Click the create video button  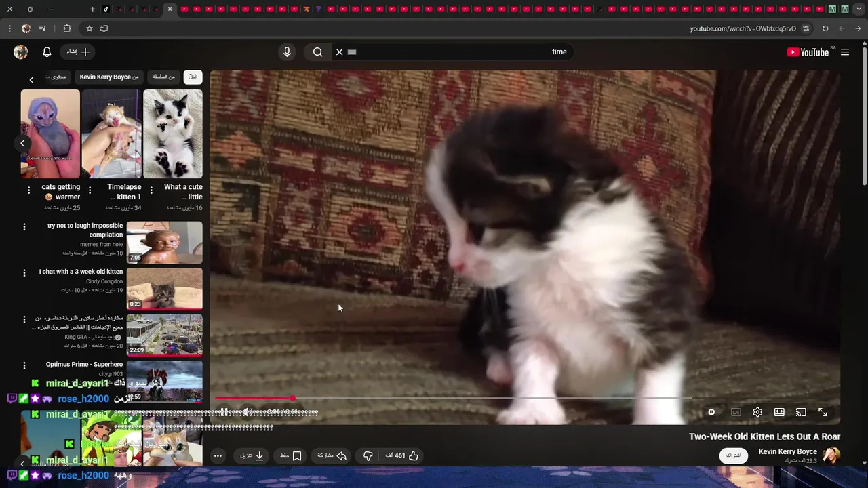79,52
